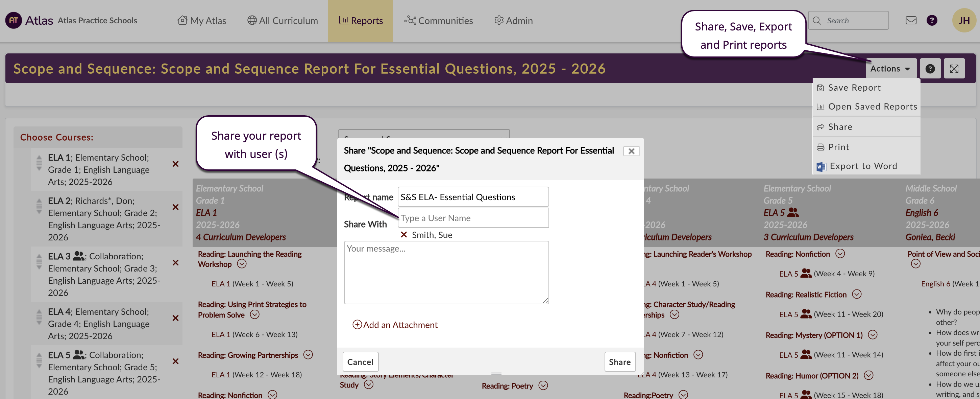The width and height of the screenshot is (980, 399).
Task: Click Cancel in the share dialog
Action: (360, 362)
